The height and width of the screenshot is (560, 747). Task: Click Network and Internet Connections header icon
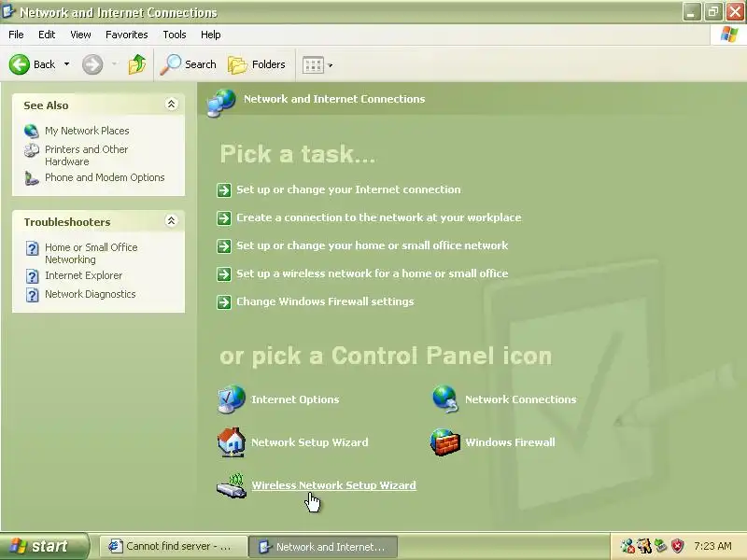[x=221, y=102]
